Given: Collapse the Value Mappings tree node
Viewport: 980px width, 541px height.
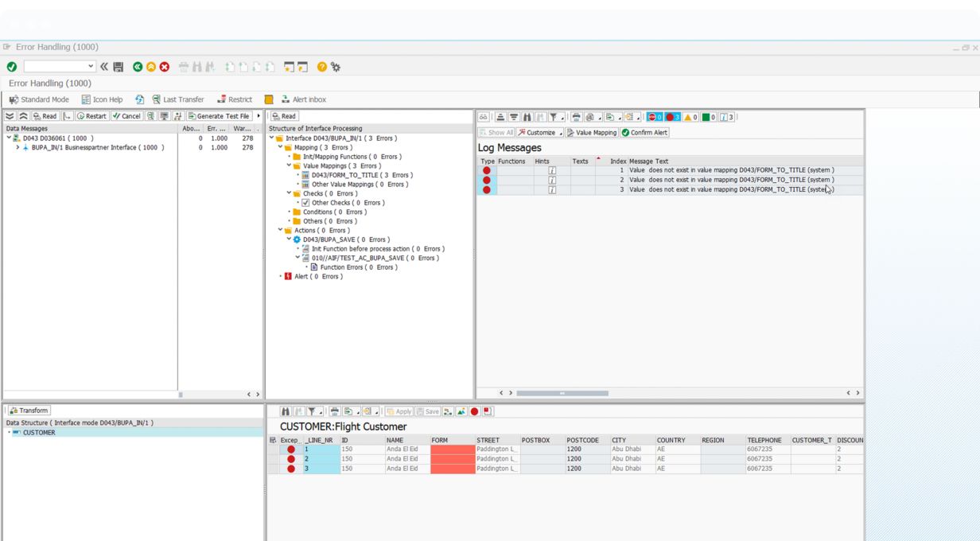Looking at the screenshot, I should point(290,165).
